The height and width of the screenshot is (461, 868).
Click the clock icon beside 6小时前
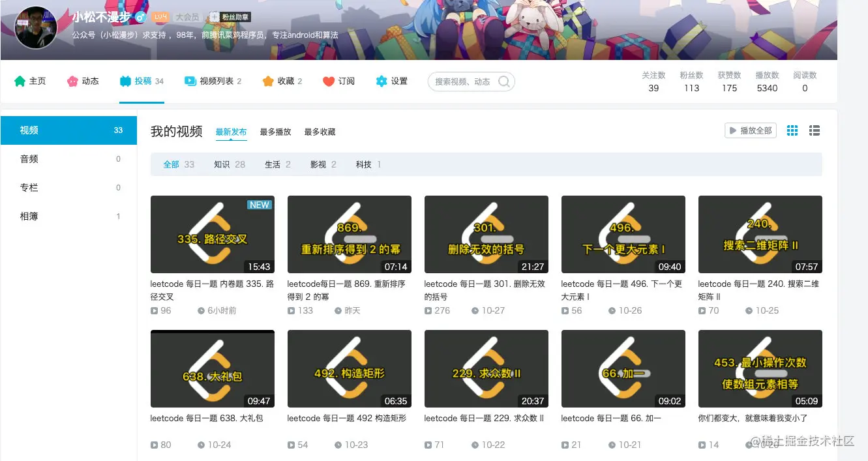click(201, 311)
